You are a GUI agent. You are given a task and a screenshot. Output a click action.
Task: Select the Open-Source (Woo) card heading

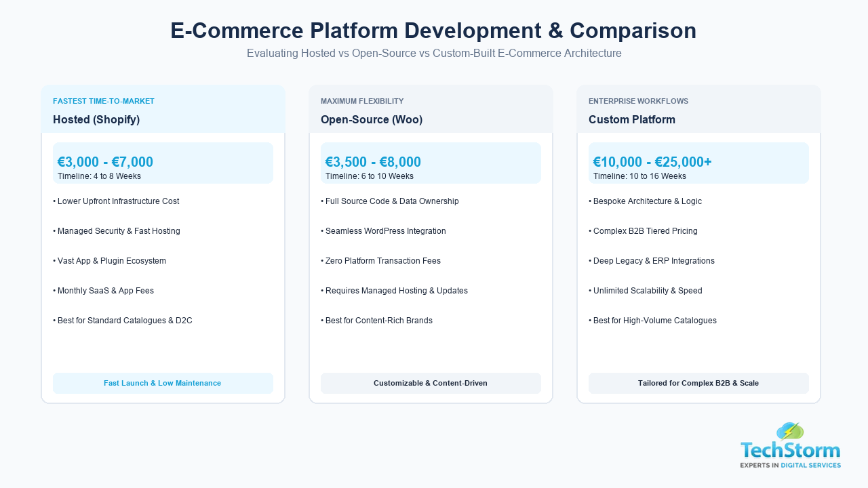[x=372, y=119]
